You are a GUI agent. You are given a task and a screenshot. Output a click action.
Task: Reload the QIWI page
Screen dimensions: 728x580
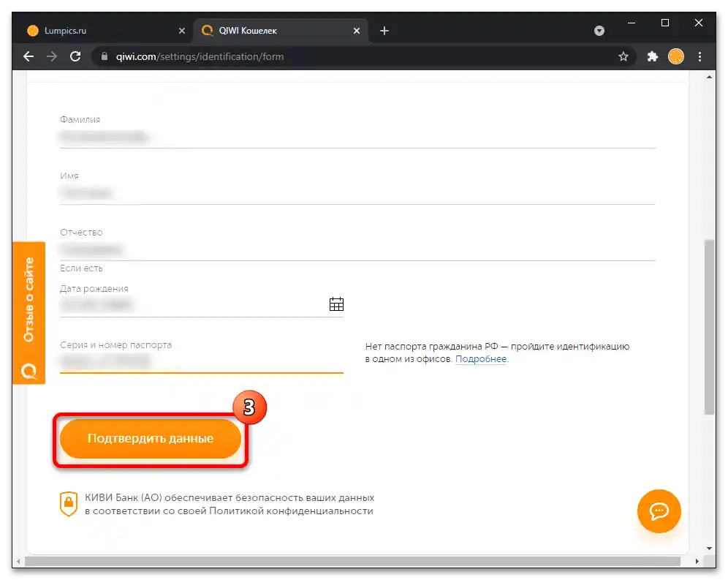[75, 57]
